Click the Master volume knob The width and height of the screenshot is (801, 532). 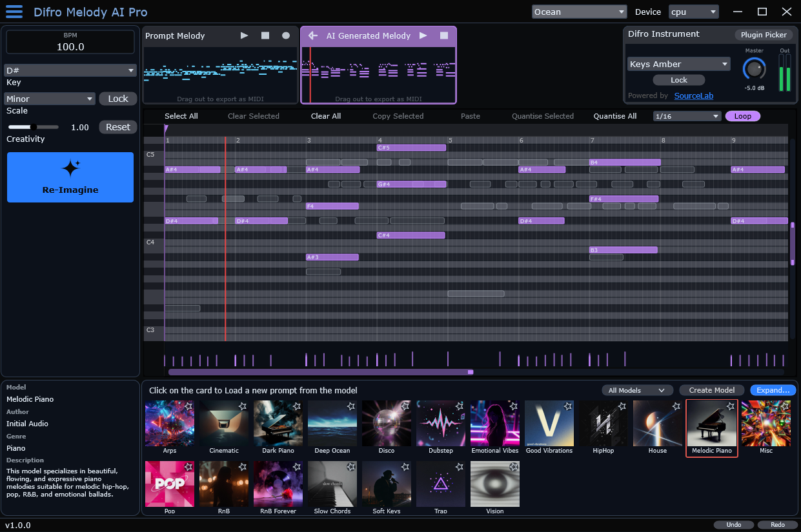point(754,68)
